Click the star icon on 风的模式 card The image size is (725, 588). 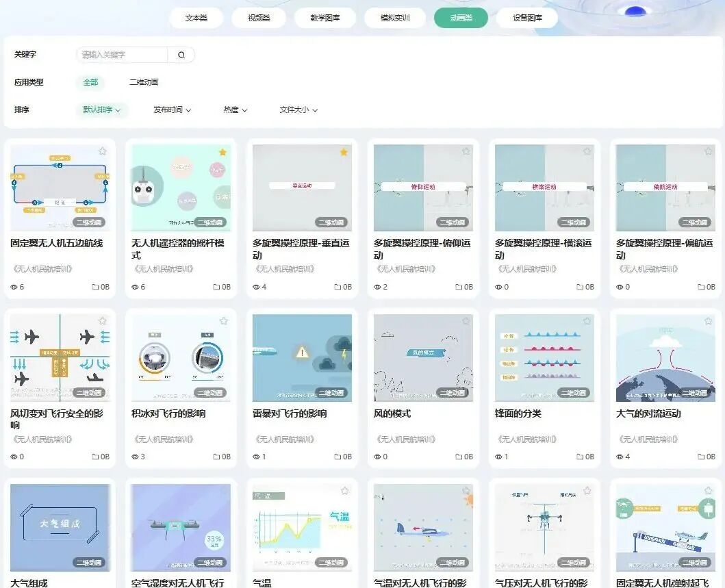pyautogui.click(x=466, y=321)
